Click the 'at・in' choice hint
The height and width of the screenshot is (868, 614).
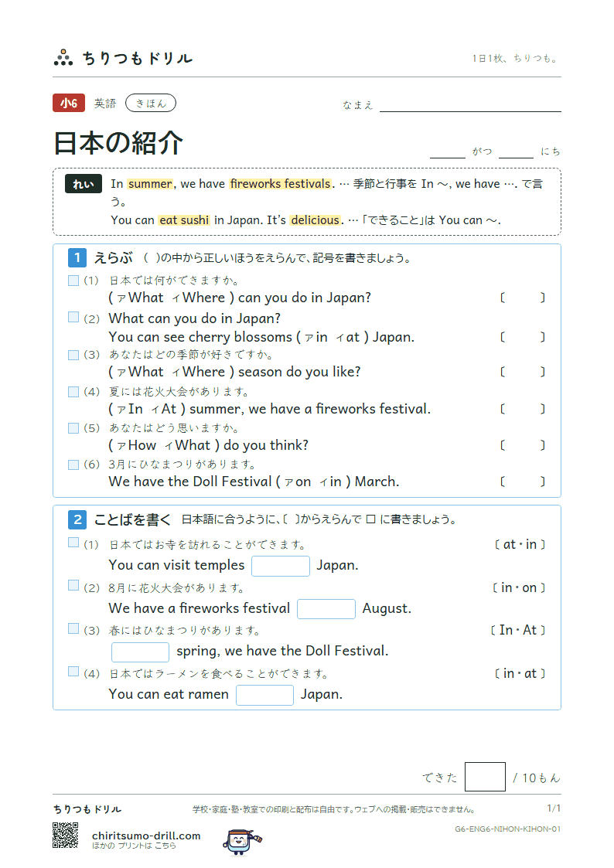(520, 545)
